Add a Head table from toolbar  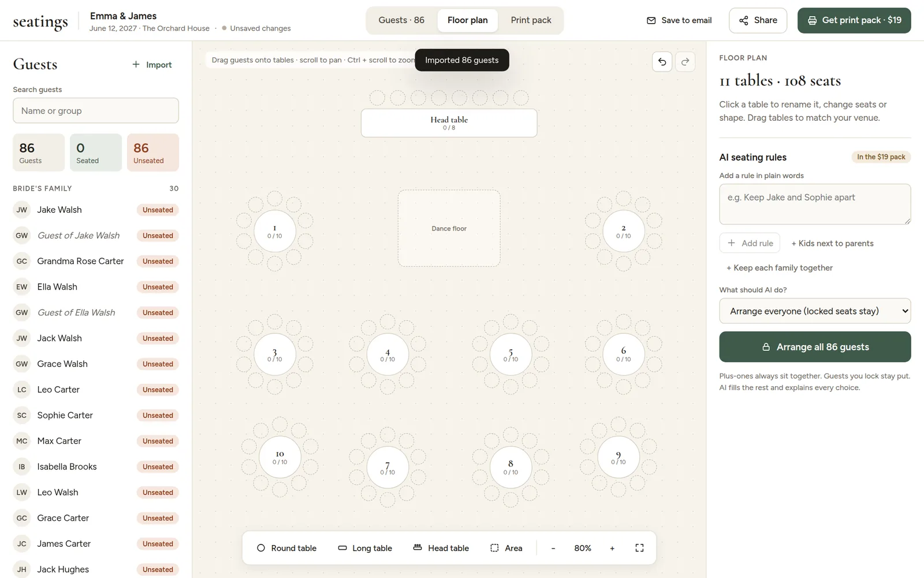tap(441, 548)
